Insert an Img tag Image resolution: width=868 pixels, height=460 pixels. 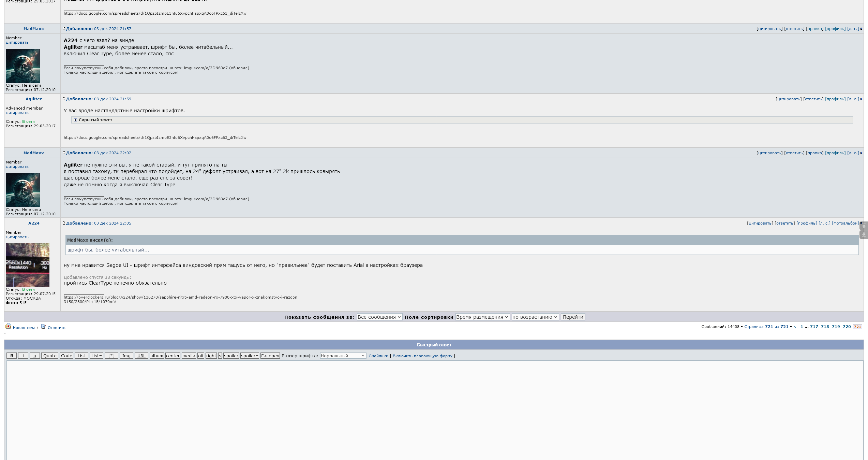126,356
